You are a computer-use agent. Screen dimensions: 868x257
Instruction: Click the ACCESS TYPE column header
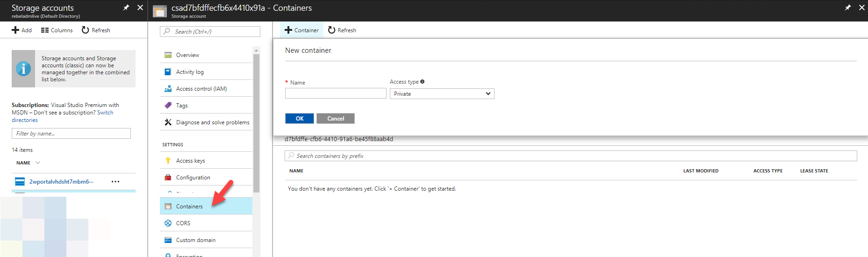(768, 171)
